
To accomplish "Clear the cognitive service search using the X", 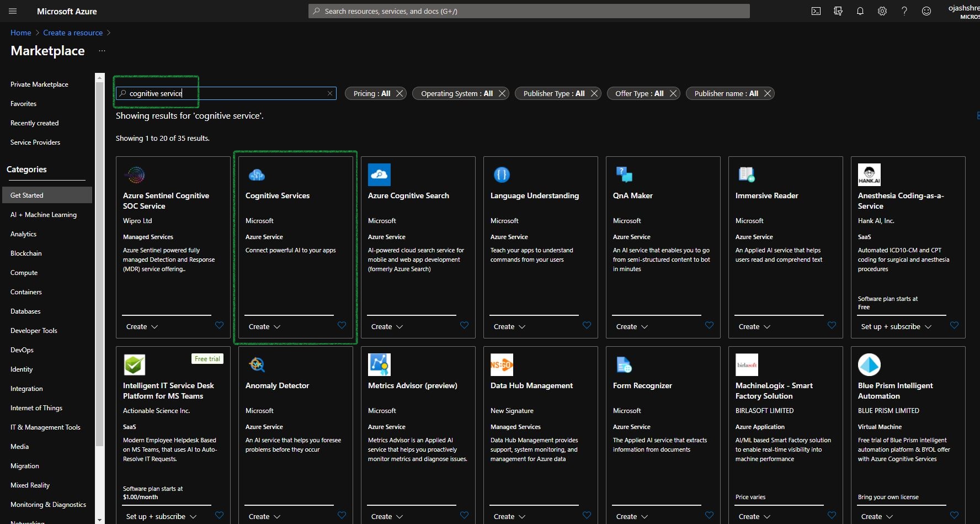I will tap(330, 93).
